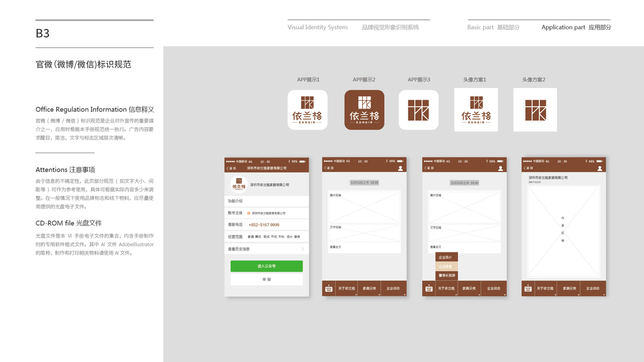644x362 pixels.
Task: Click article title 深圳市依兰格家居有限公司 above date
Action: [x=548, y=178]
